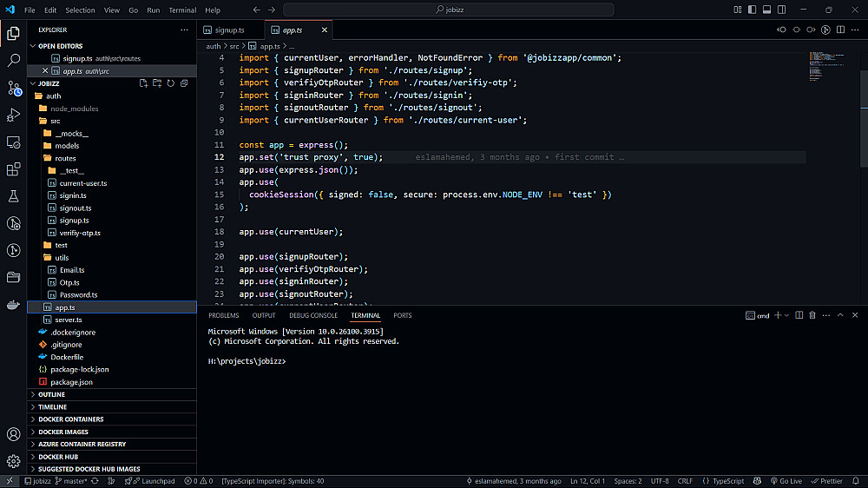
Task: Refresh the JOBIZZ explorer tree
Action: point(171,83)
